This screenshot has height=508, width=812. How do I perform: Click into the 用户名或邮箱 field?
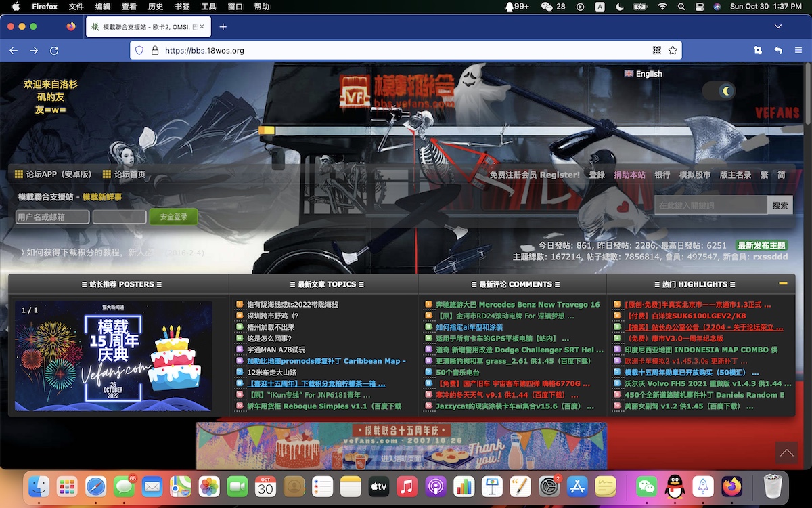53,217
